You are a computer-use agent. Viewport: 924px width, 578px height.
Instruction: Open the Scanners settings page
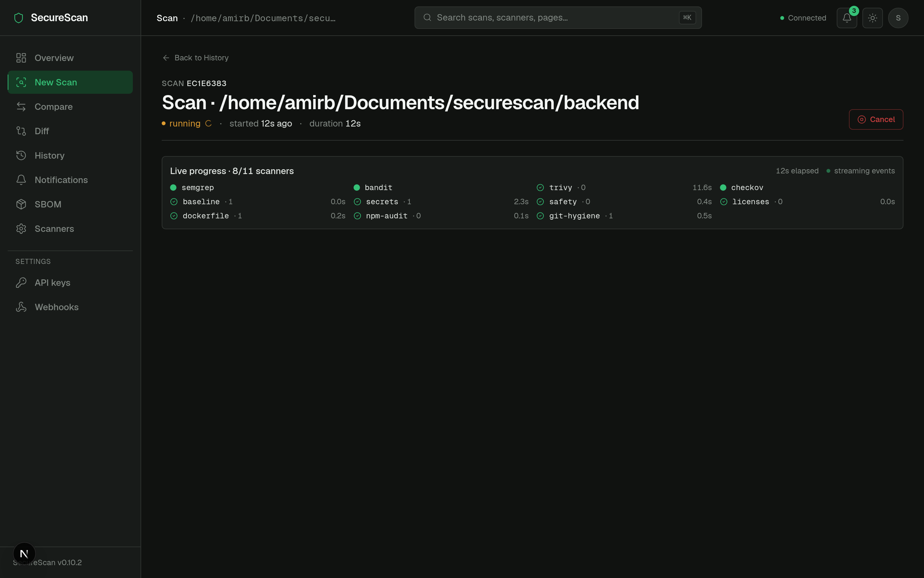click(x=70, y=229)
